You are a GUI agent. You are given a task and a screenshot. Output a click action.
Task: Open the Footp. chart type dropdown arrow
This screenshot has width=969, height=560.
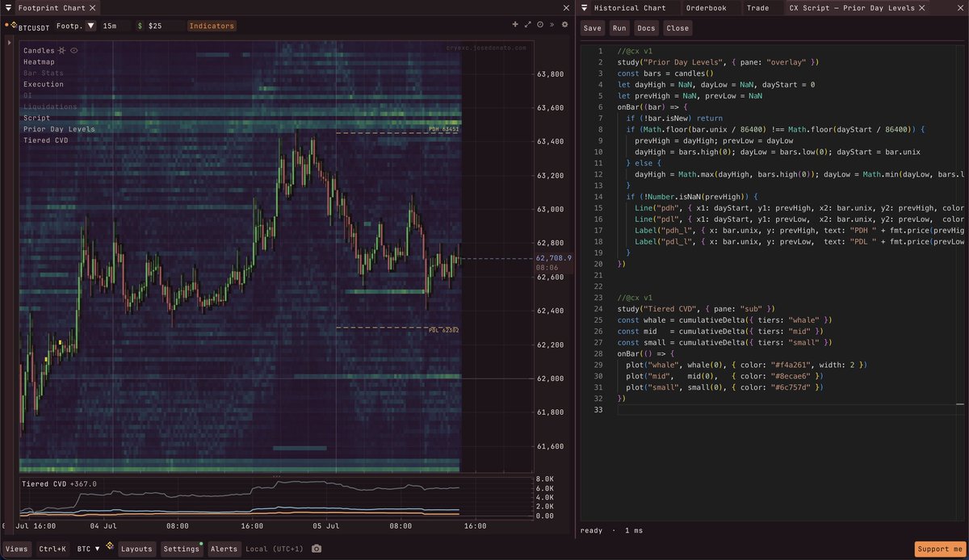coord(90,26)
